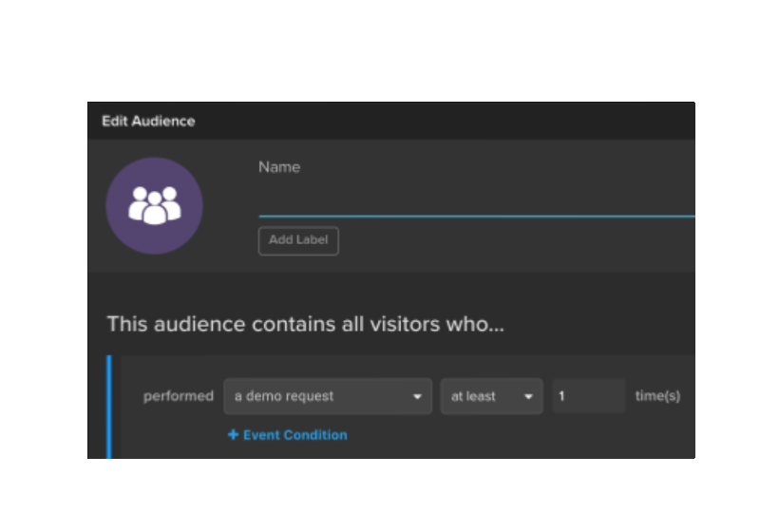760x532 pixels.
Task: Open the 'a demo request' event dropdown
Action: (327, 396)
